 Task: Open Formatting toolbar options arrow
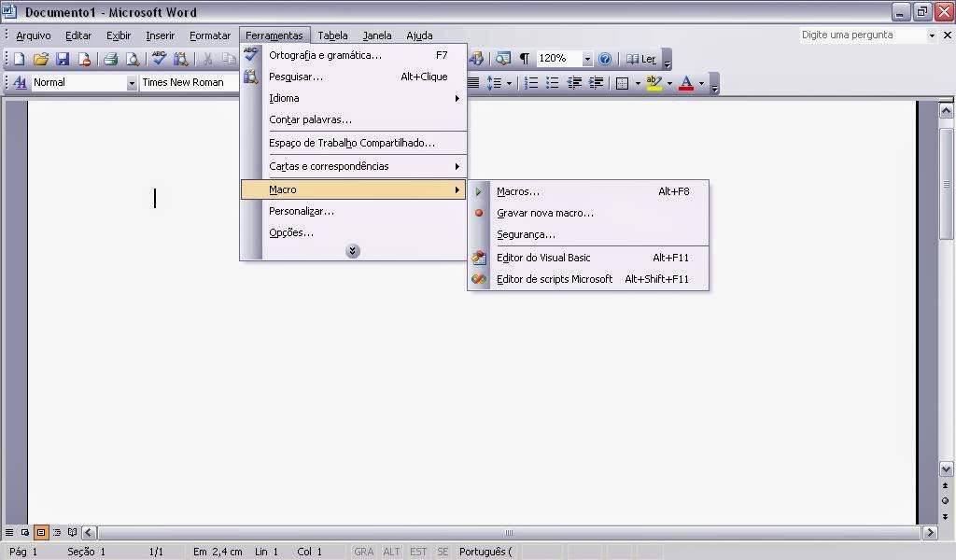(714, 83)
